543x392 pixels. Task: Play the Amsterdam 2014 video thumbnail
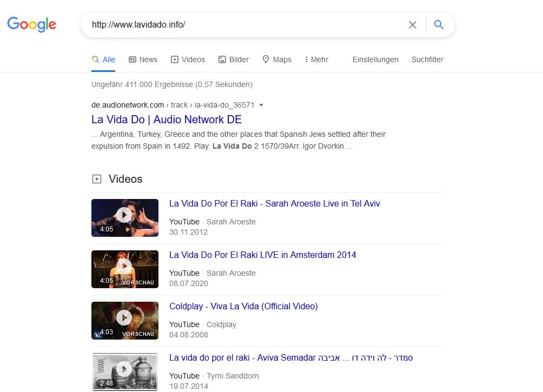tap(125, 269)
